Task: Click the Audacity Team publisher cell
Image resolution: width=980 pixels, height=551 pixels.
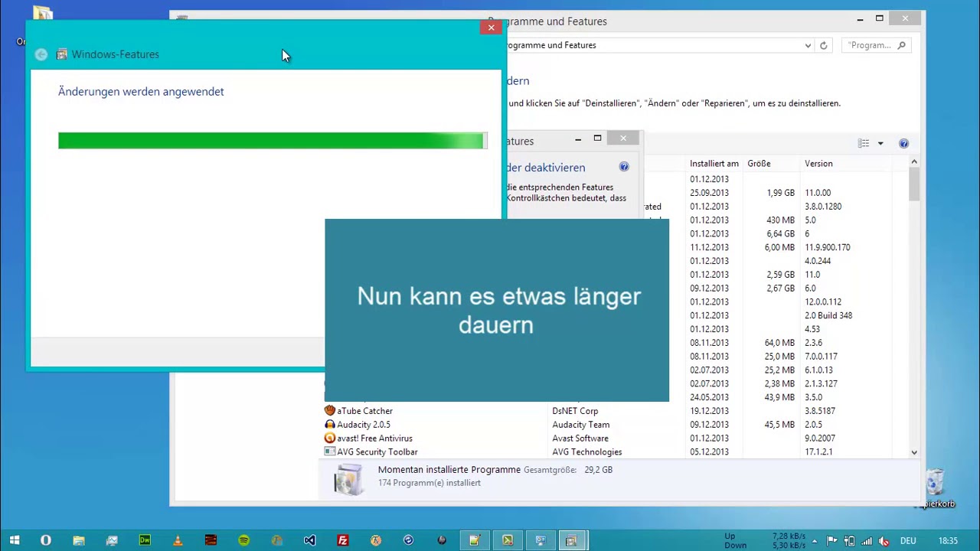Action: click(581, 425)
